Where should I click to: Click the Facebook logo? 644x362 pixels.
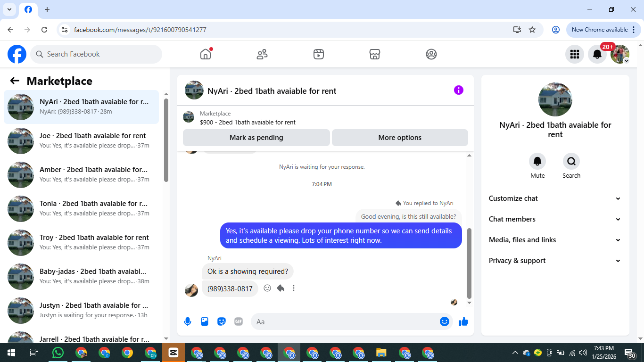(17, 54)
